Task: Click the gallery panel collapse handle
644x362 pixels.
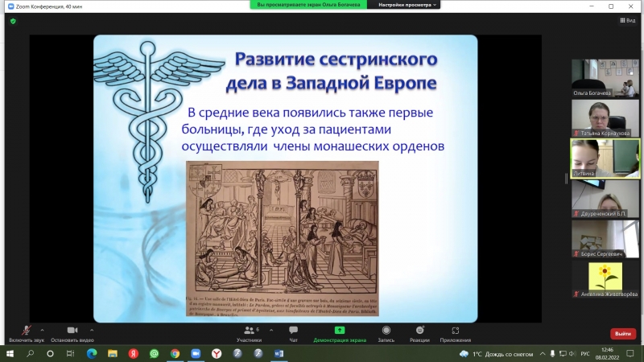Action: coord(567,179)
